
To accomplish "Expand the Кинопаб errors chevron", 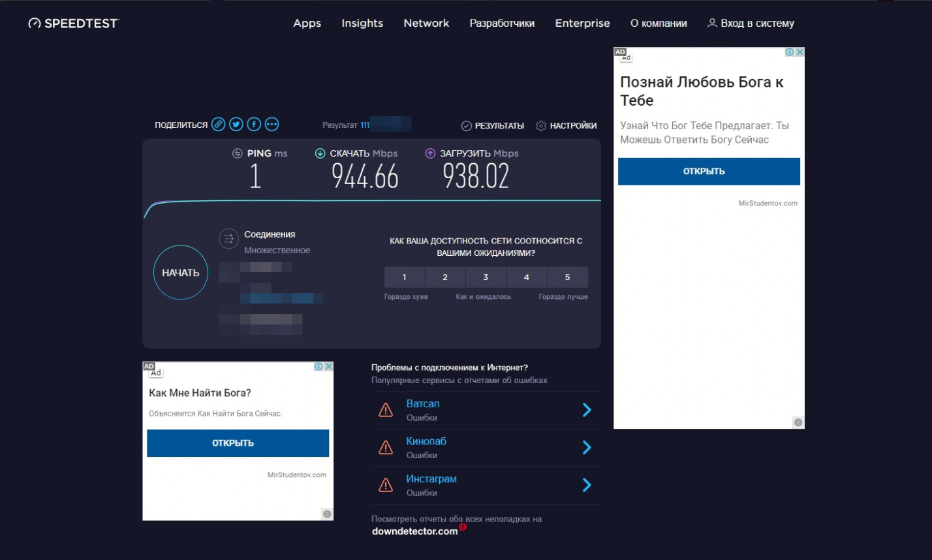I will point(587,448).
